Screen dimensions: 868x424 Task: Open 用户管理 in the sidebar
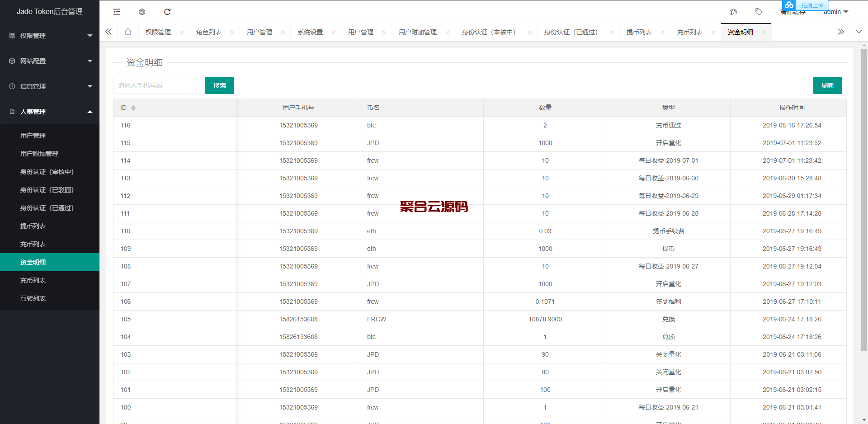click(x=50, y=136)
